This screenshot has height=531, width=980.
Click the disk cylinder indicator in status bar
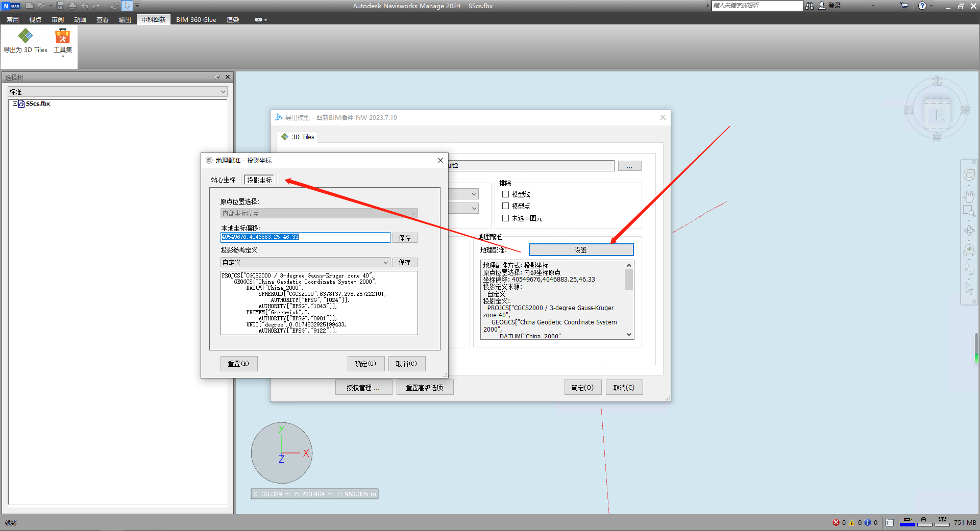(x=924, y=521)
